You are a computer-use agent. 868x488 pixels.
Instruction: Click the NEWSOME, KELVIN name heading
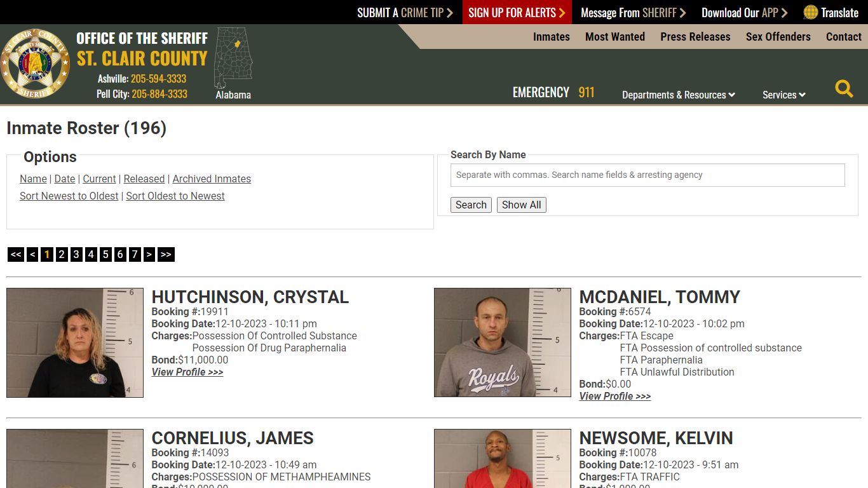[x=656, y=438]
